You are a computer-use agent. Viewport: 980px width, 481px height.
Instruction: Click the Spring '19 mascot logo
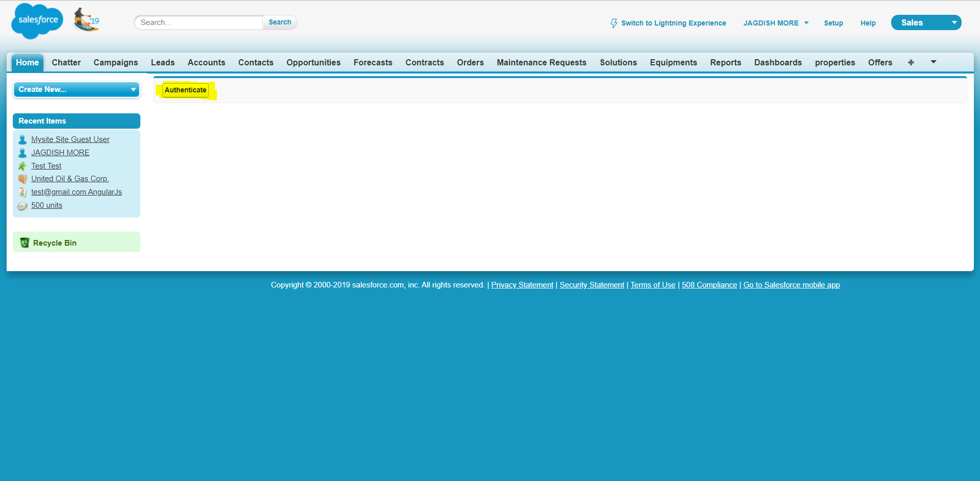[x=86, y=20]
